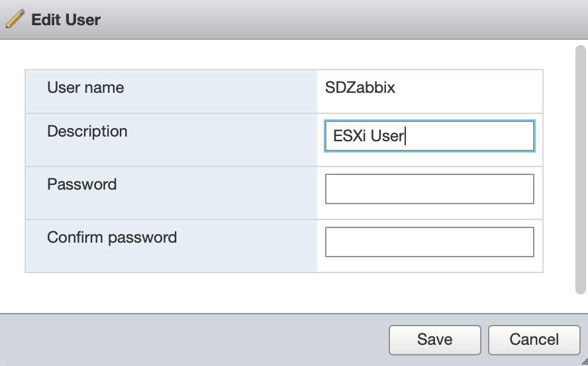Click the Description label
The height and width of the screenshot is (366, 588).
pos(87,131)
